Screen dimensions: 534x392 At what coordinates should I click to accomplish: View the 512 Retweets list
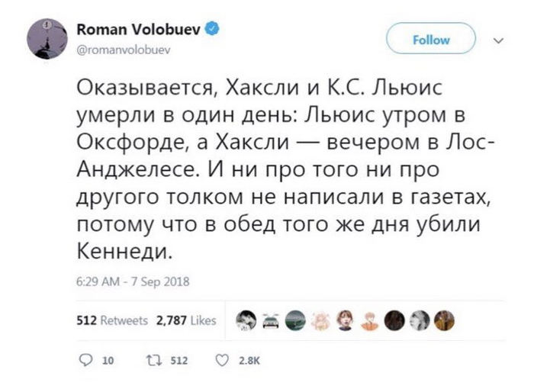(111, 322)
